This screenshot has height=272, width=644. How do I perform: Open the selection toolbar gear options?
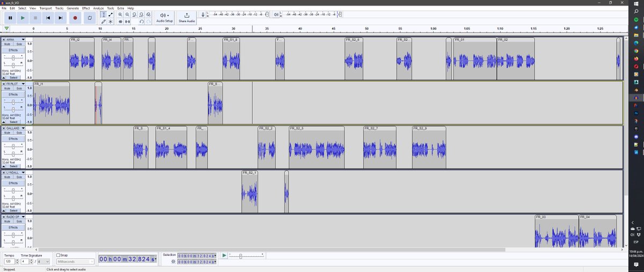coord(173,261)
